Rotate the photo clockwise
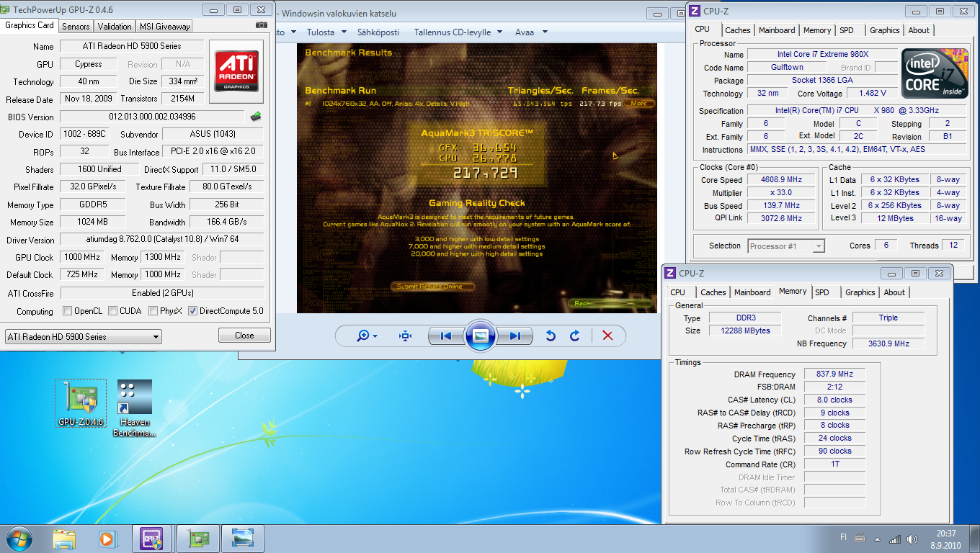The width and height of the screenshot is (980, 553). pos(575,336)
